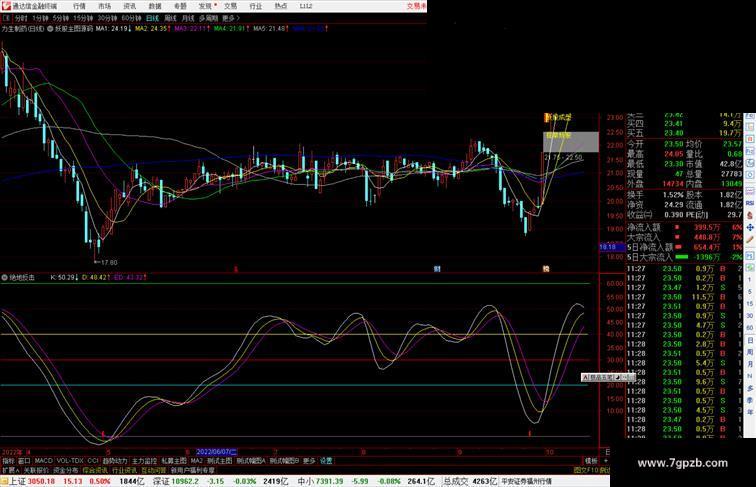Select the 1-minute sidebar period button
The width and height of the screenshot is (756, 487).
[x=750, y=280]
